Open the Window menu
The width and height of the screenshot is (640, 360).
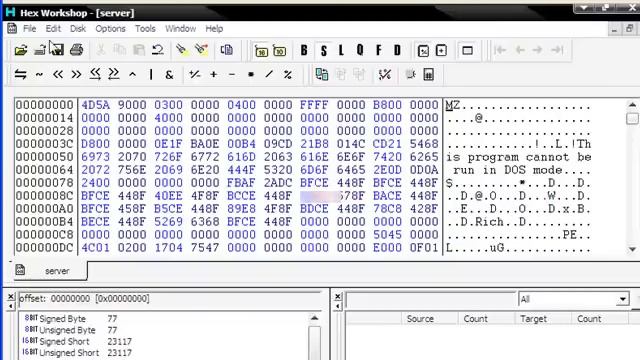[x=180, y=29]
